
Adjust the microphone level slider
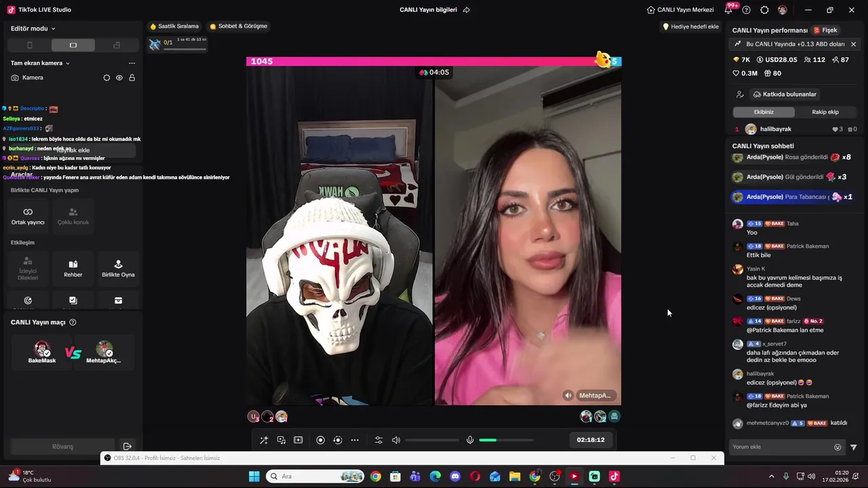pos(506,440)
